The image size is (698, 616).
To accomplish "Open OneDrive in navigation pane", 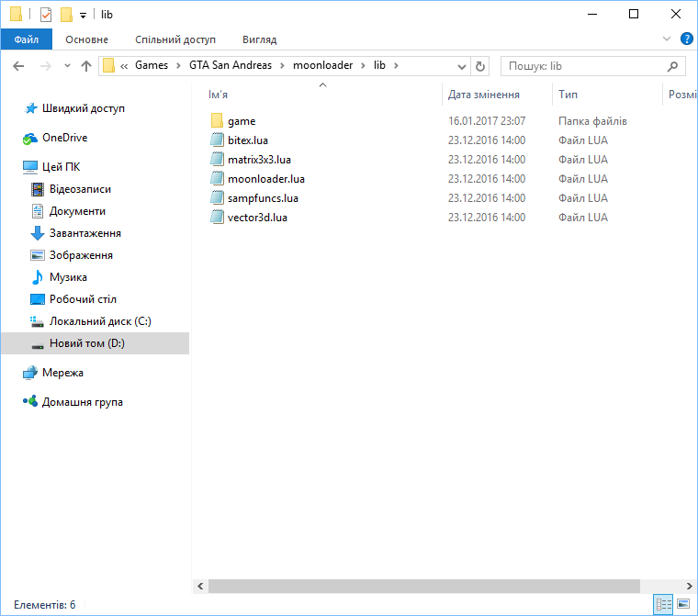I will coord(64,138).
